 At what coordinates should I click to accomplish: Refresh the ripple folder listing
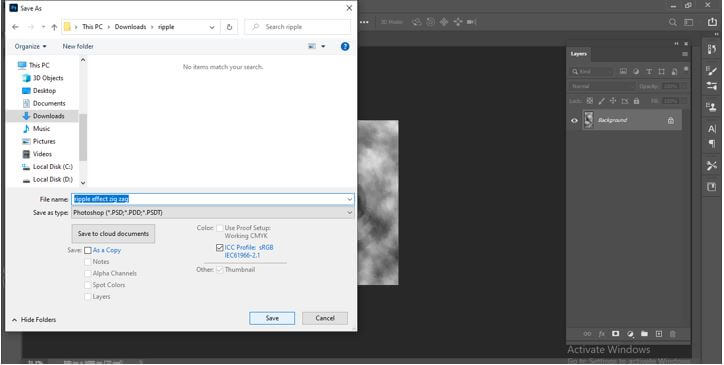click(x=229, y=27)
